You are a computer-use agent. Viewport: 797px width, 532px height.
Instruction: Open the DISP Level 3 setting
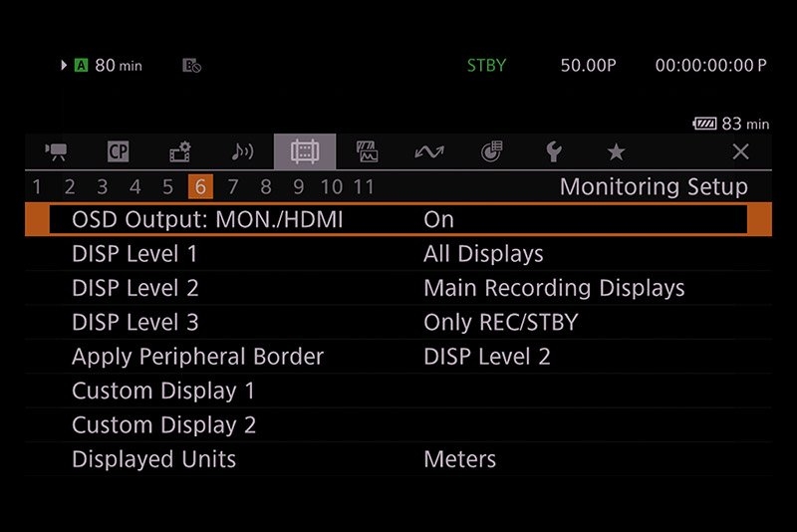point(398,322)
